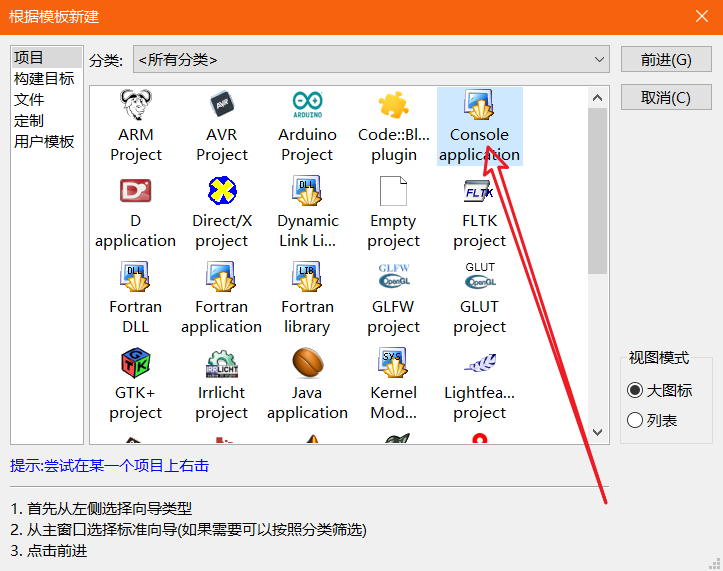Open the 项目 wizard type

coord(47,58)
